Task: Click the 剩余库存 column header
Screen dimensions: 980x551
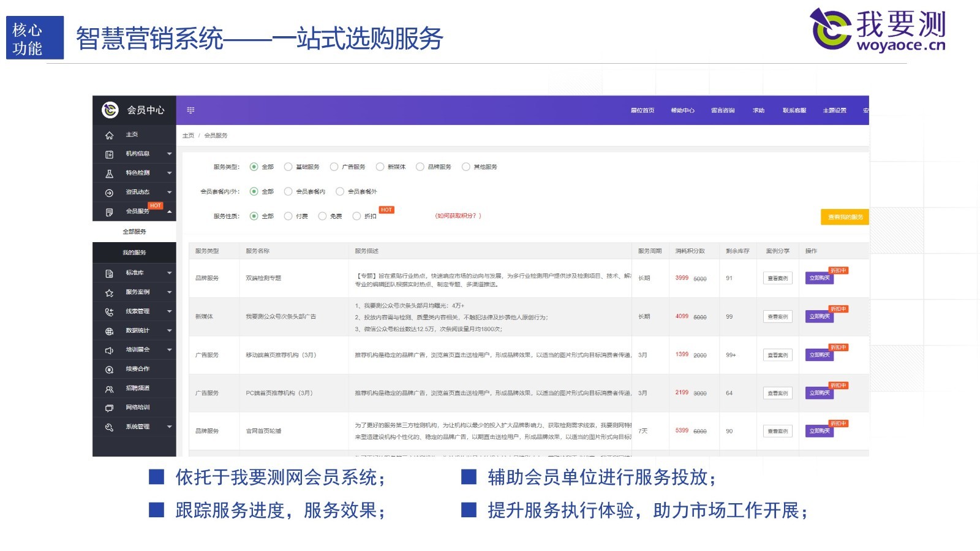Action: pos(737,251)
